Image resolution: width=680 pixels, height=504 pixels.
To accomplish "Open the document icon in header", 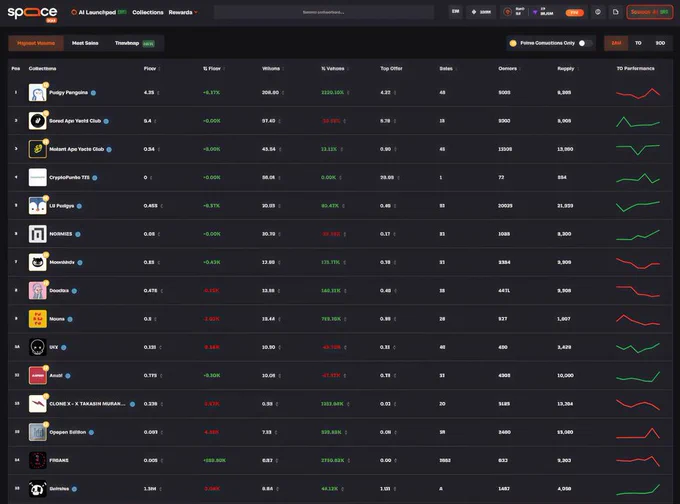I will [615, 12].
